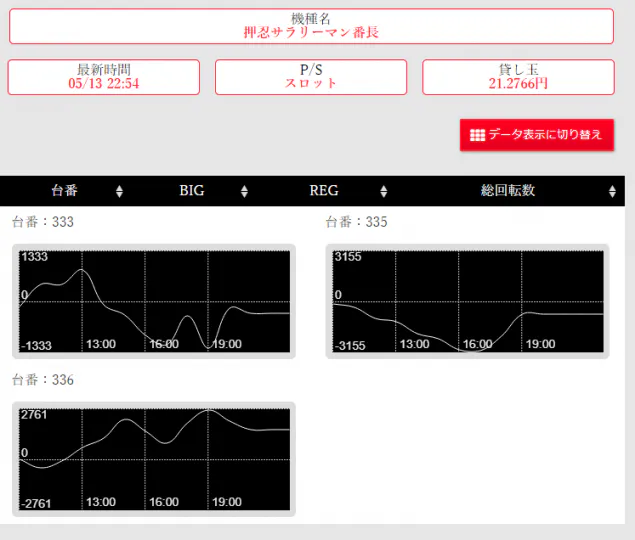Click the sort arrows next to REG
This screenshot has height=540, width=635.
coord(384,191)
